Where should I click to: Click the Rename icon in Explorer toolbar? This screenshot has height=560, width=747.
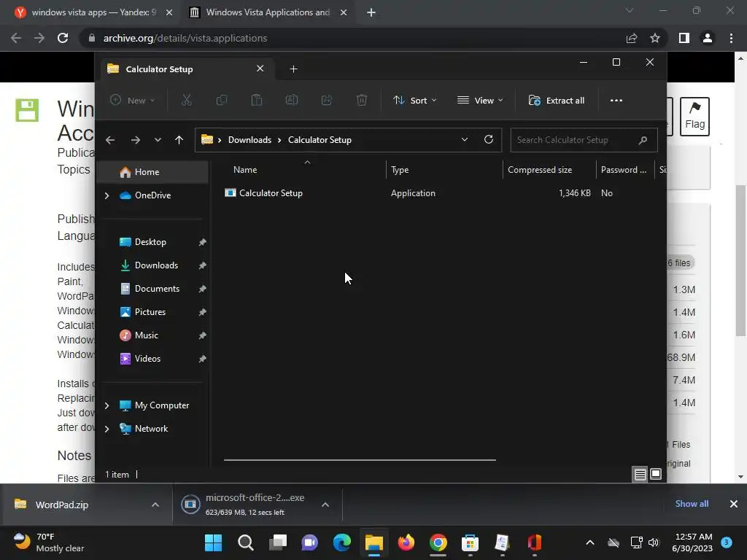(292, 100)
